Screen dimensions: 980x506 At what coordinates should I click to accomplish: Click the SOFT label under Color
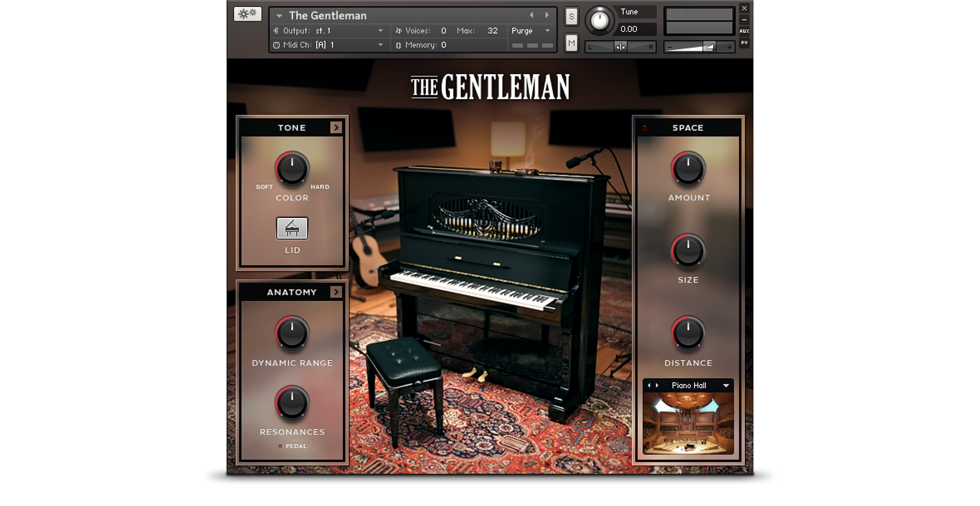pyautogui.click(x=264, y=187)
